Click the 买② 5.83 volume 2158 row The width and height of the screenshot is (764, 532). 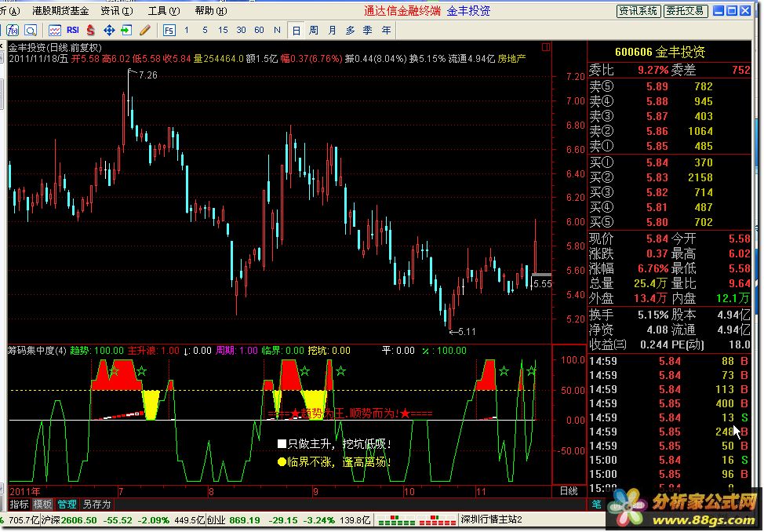coord(670,177)
